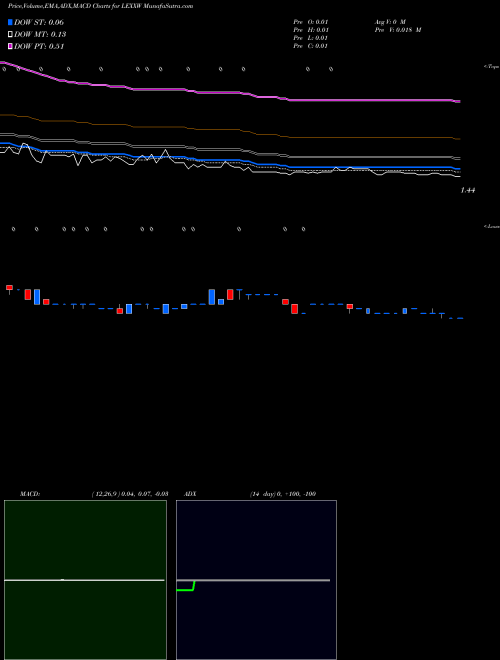
Task: Click inside the green MACD chart panel
Action: pyautogui.click(x=85, y=580)
